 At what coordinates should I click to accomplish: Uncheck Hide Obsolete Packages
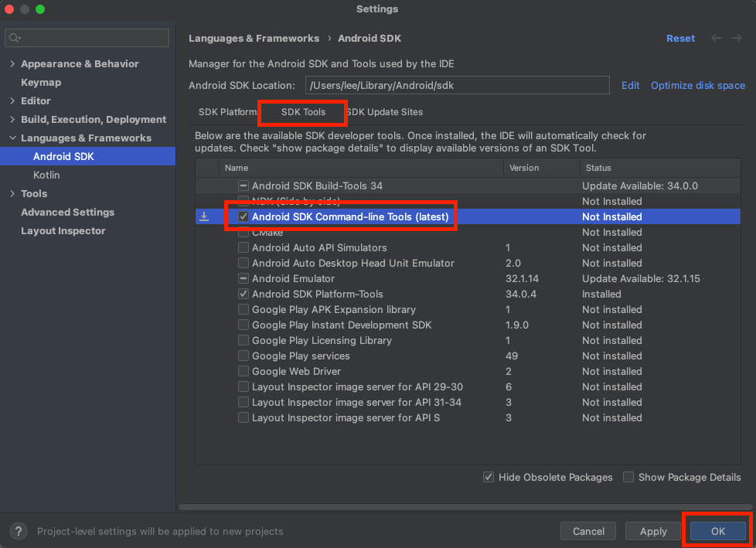pos(489,477)
